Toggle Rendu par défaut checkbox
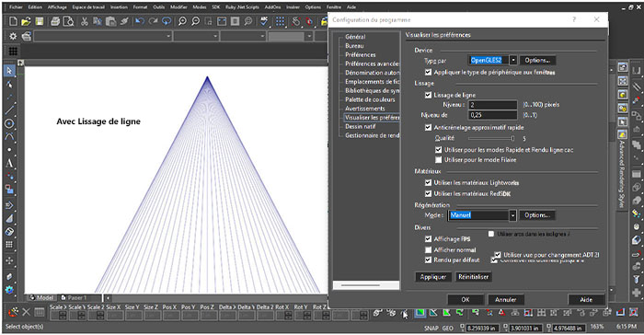Viewport: 644px width, 335px height. [x=428, y=260]
